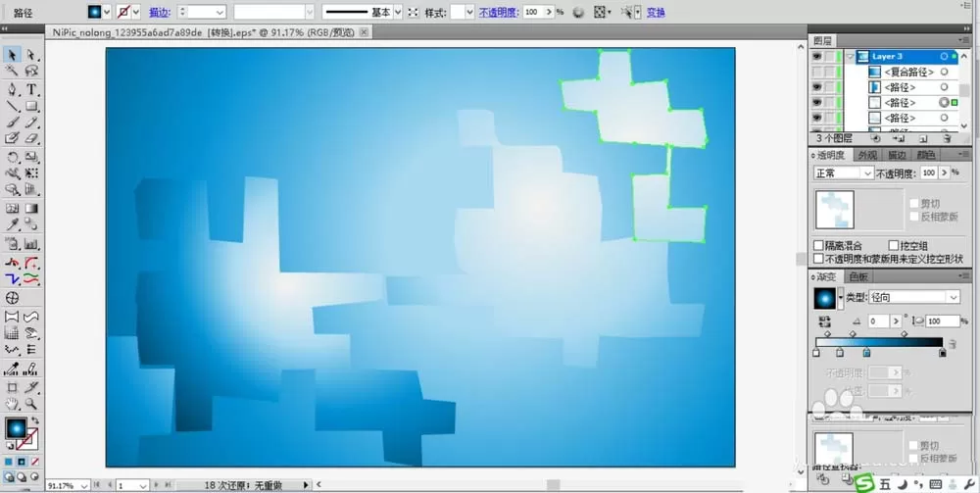
Task: Close the NiPic document tab
Action: (365, 32)
